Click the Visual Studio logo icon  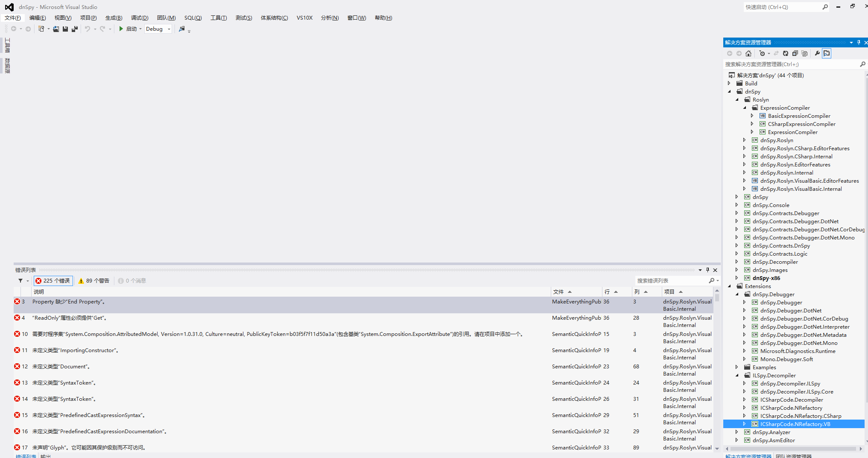tap(9, 7)
